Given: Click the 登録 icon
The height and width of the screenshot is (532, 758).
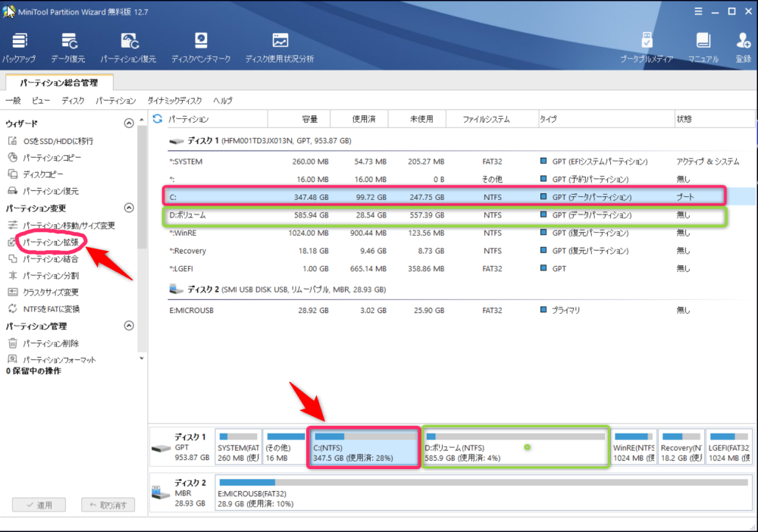Looking at the screenshot, I should point(743,47).
